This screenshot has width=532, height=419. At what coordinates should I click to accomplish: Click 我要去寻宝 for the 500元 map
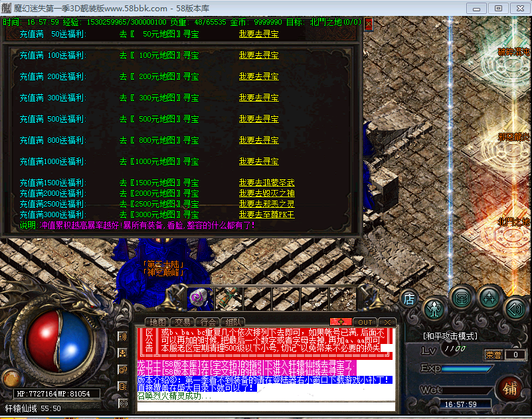[259, 119]
